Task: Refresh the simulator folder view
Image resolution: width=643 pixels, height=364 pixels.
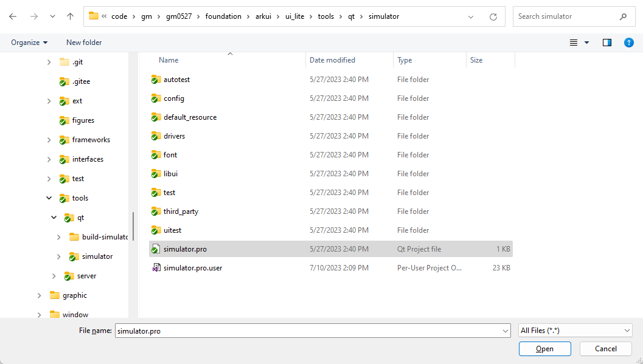Action: point(493,16)
